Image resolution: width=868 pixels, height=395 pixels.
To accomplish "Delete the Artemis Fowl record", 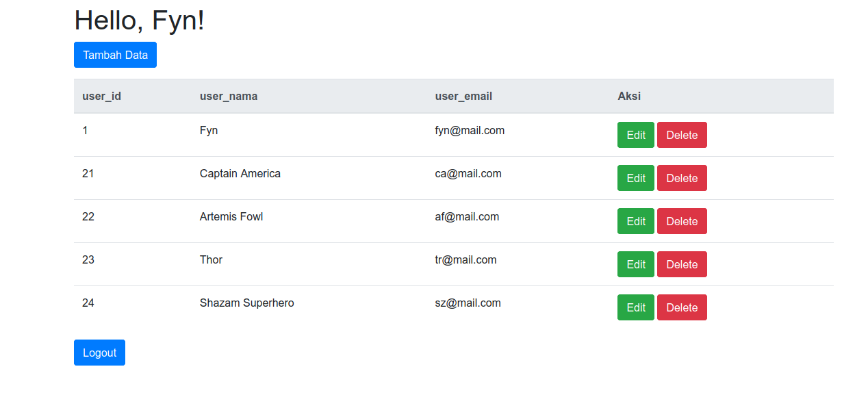I will point(682,221).
